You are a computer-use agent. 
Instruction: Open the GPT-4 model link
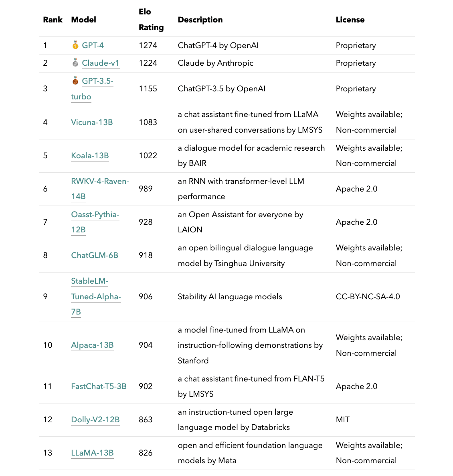(93, 46)
